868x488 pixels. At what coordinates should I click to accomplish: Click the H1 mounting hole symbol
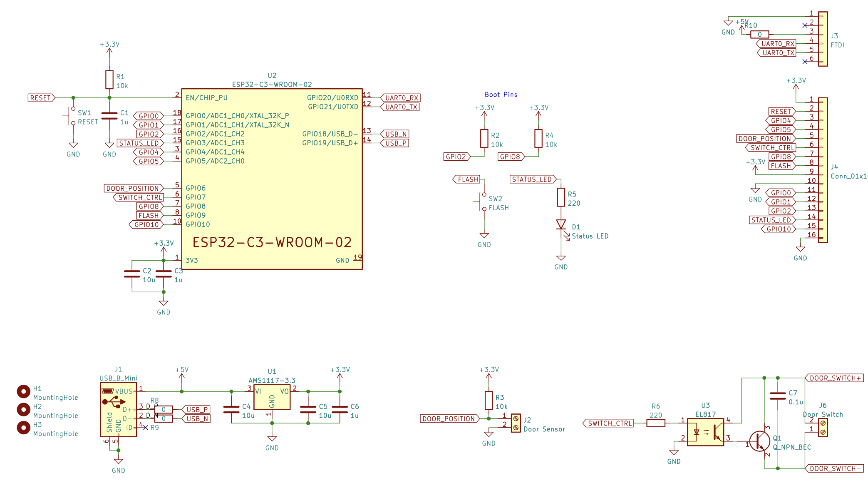tap(23, 391)
